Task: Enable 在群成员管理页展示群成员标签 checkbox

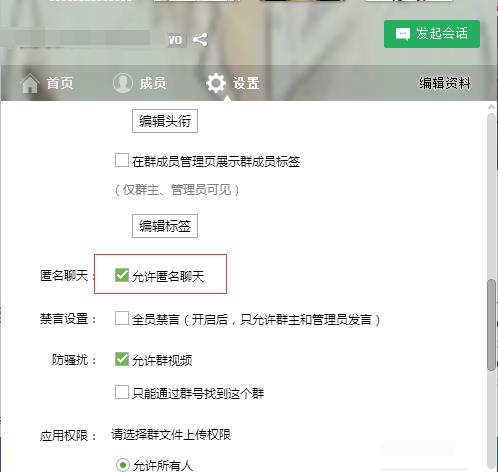Action: 122,160
